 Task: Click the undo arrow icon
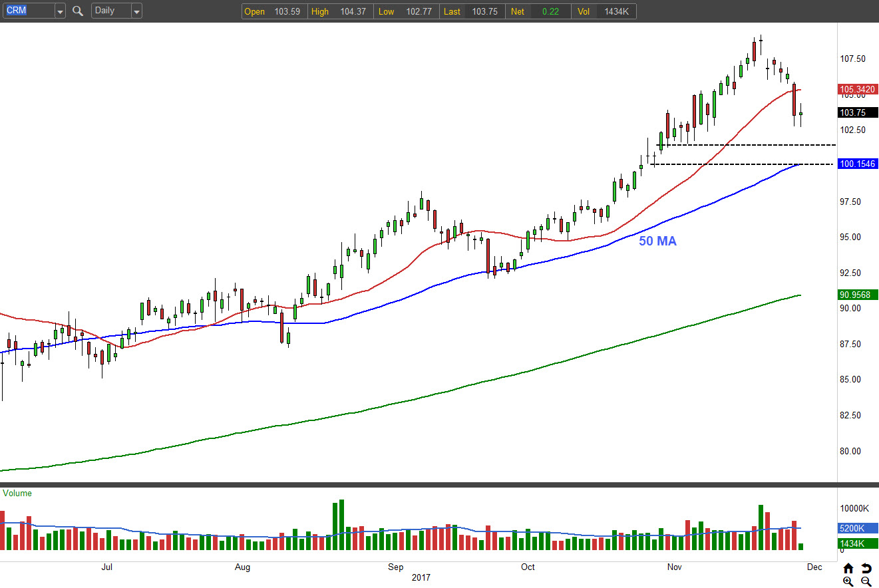point(866,568)
